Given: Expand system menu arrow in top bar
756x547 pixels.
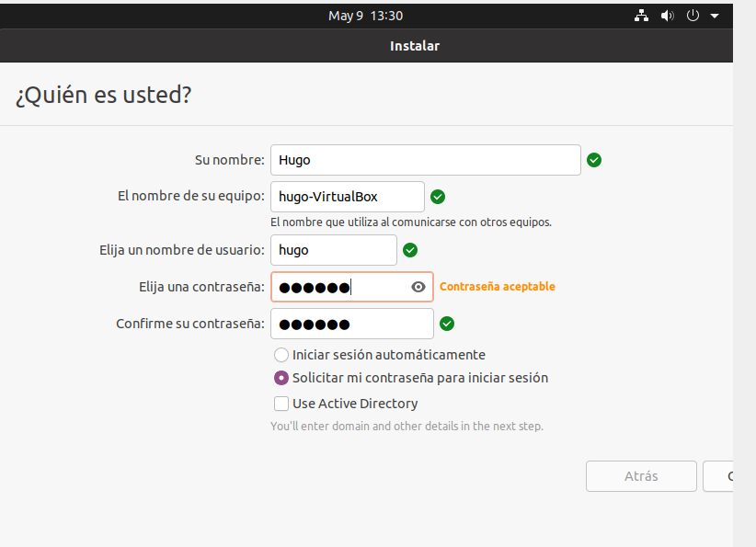Looking at the screenshot, I should click(715, 16).
